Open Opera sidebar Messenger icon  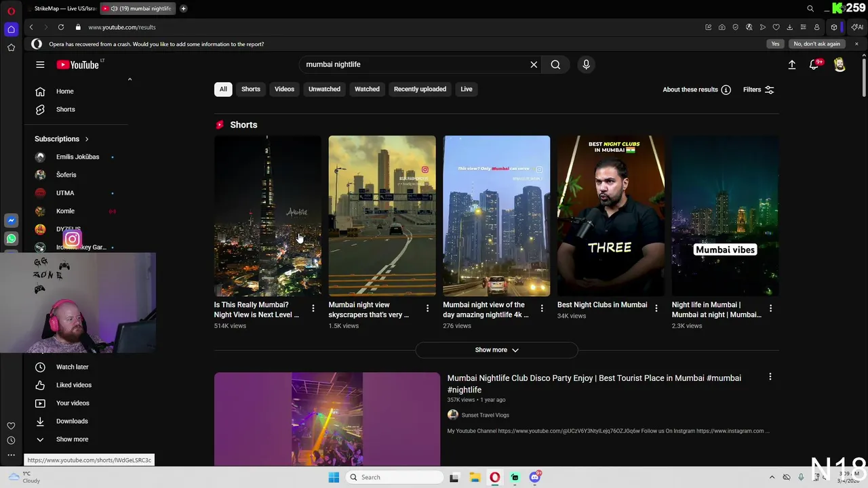coord(11,221)
